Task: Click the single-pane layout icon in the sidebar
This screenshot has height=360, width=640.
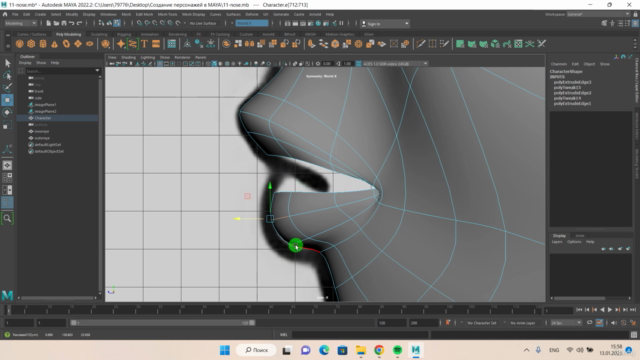Action: 7,165
